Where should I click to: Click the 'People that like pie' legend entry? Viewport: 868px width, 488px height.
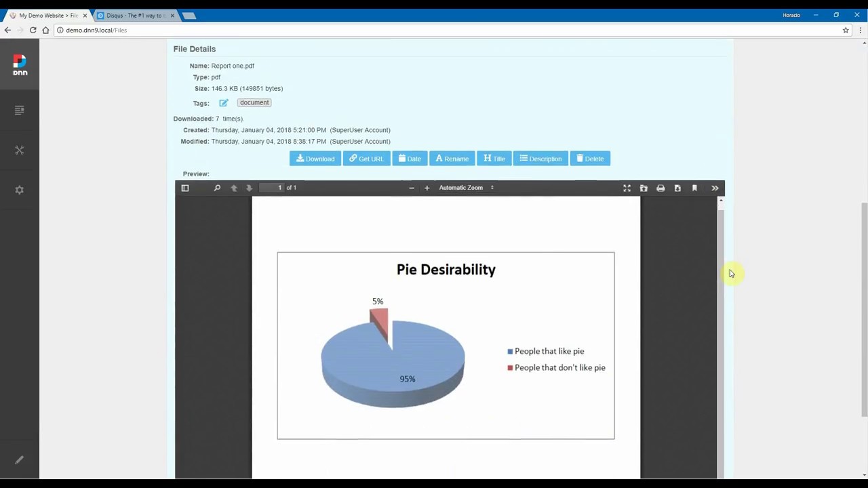pyautogui.click(x=546, y=351)
